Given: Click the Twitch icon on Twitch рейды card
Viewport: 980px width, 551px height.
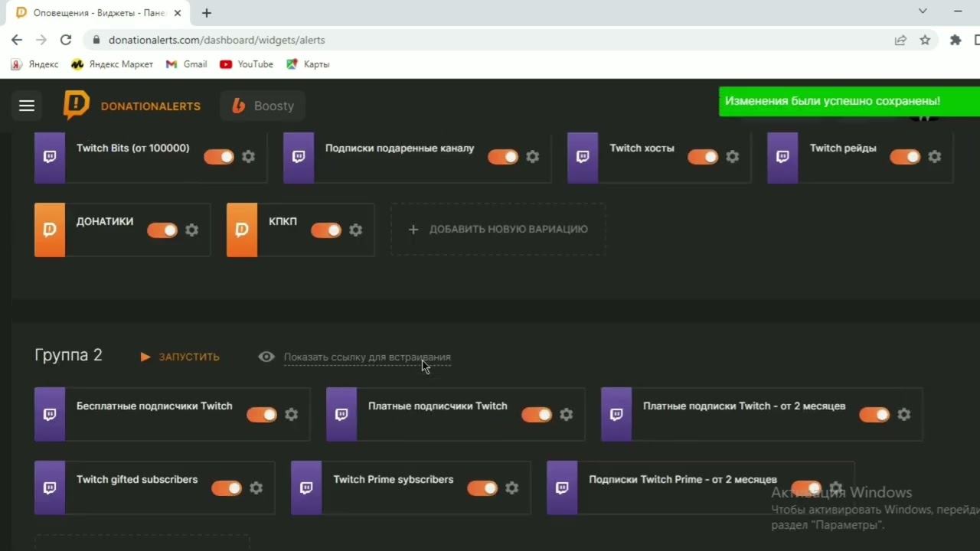Looking at the screenshot, I should pos(782,158).
